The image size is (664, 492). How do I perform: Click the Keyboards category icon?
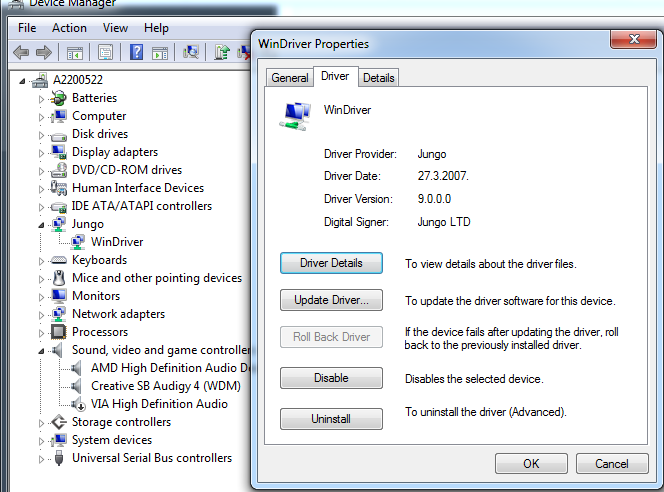tap(58, 260)
